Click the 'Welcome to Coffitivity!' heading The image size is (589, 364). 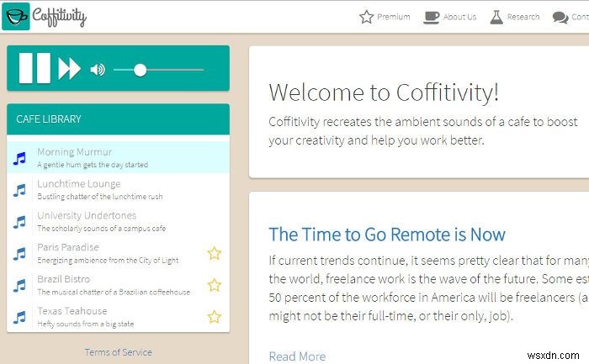[384, 92]
